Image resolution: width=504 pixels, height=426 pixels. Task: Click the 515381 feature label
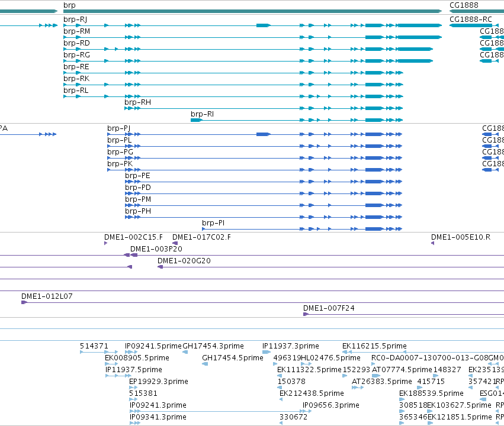click(143, 393)
